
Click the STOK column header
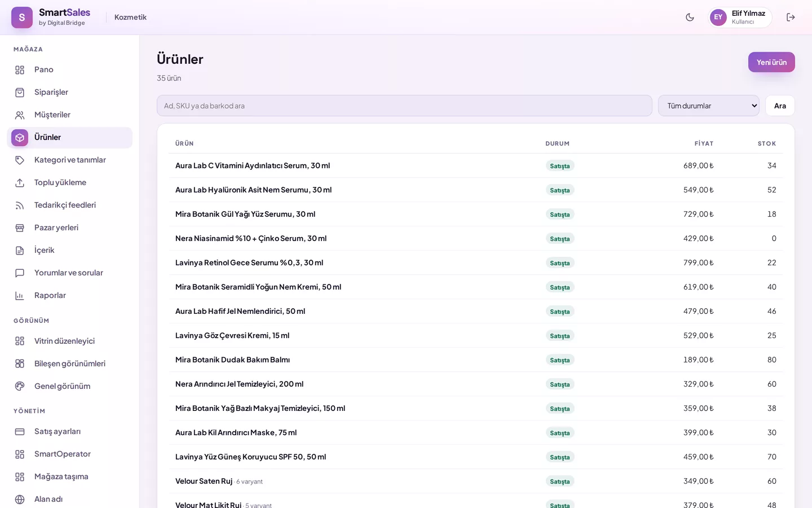pyautogui.click(x=767, y=143)
